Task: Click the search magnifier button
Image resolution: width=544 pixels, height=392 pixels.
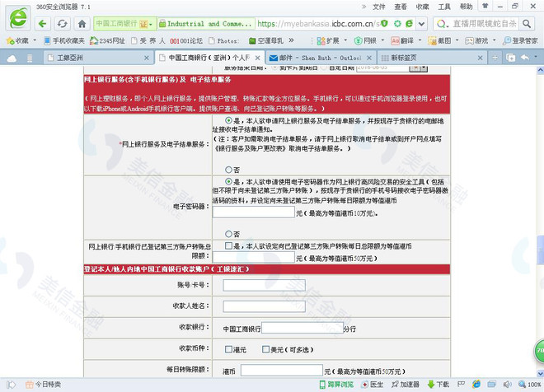Action: (527, 24)
